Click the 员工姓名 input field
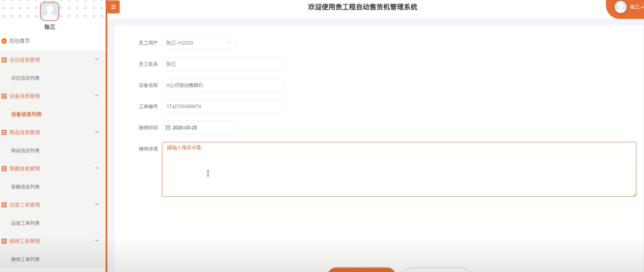 (x=224, y=64)
